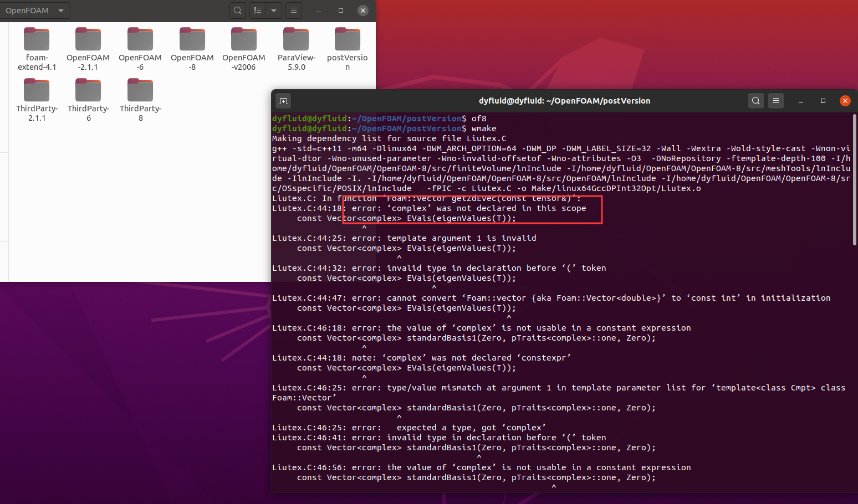Open the OpenFOAM-8 folder icon
Viewport: 858px width, 504px height.
pyautogui.click(x=192, y=39)
